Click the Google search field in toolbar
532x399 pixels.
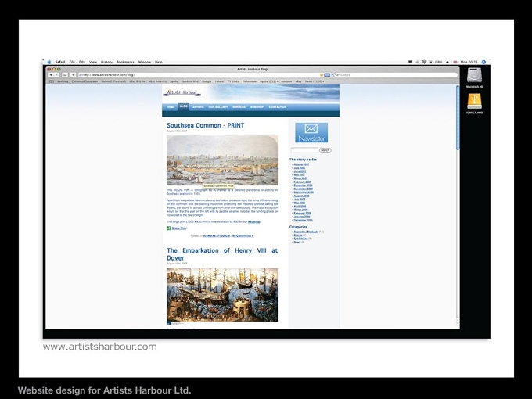coord(396,74)
